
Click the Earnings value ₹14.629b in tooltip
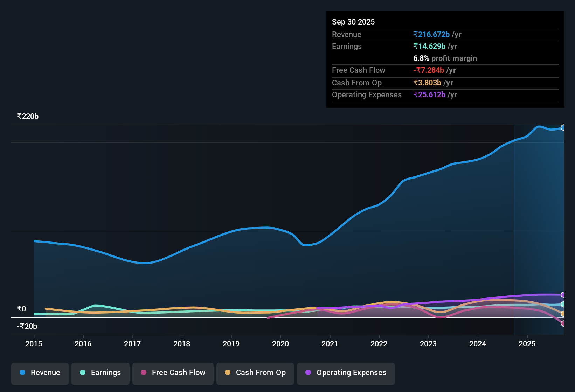(x=429, y=46)
